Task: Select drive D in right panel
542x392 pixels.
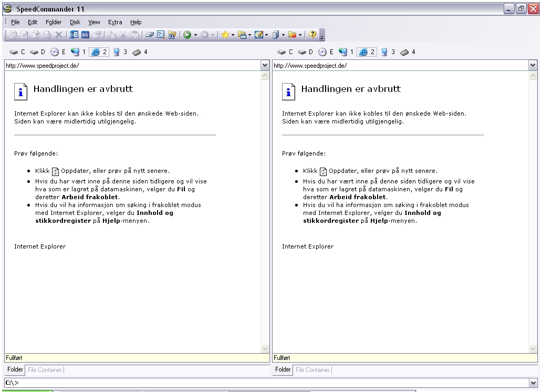Action: 305,52
